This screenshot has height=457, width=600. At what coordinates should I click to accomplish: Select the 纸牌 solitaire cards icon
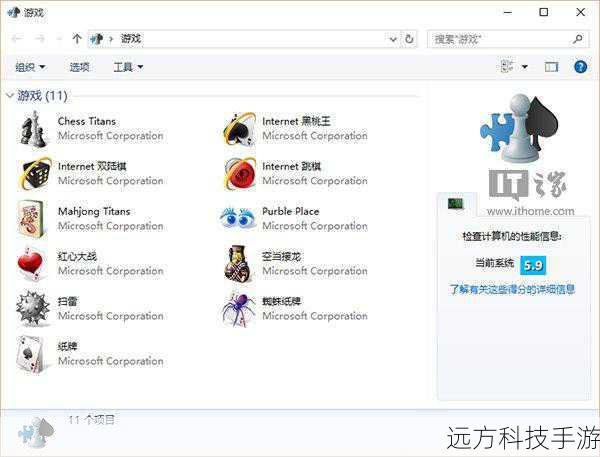(31, 354)
